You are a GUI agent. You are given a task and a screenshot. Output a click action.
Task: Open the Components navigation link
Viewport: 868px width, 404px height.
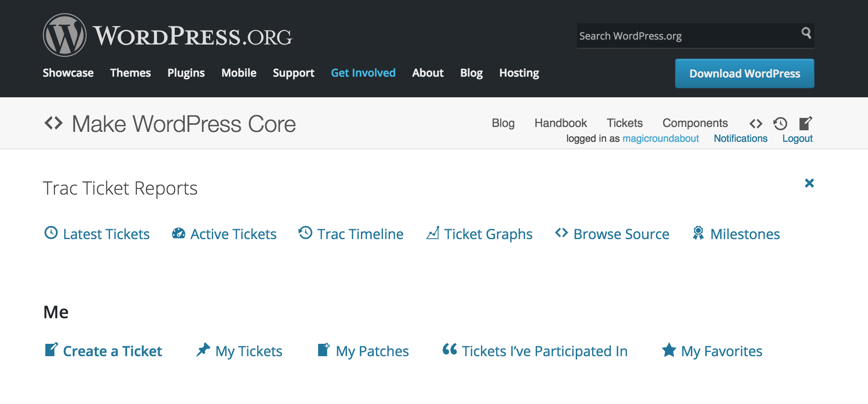(695, 123)
